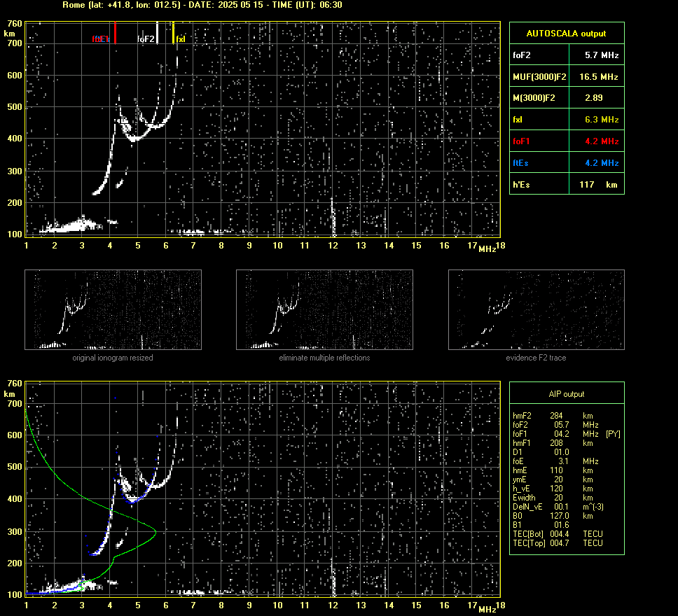
Task: Select the MUF(3000)F2 value '16.5 MHz'
Action: 598,76
